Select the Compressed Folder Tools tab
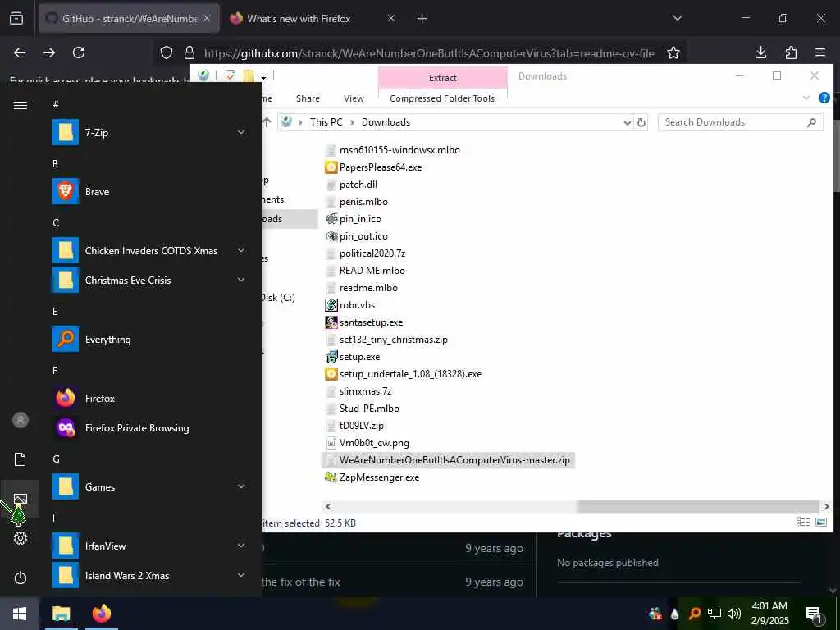 [x=442, y=98]
